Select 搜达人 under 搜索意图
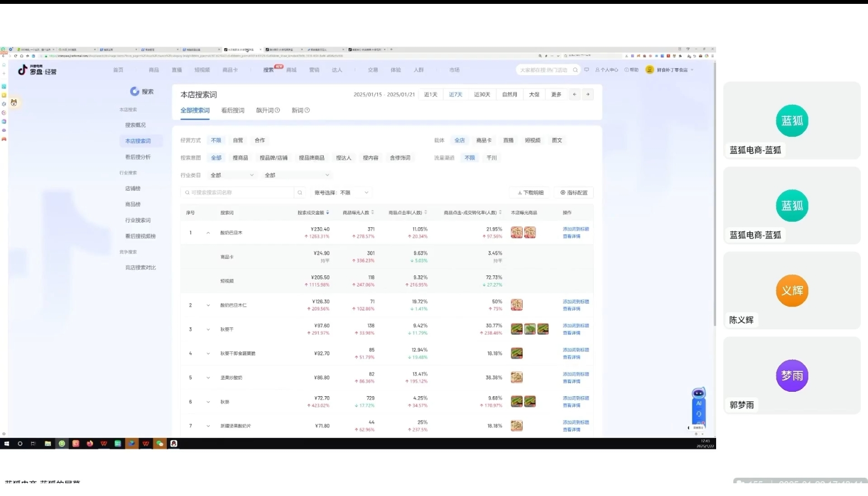 344,158
